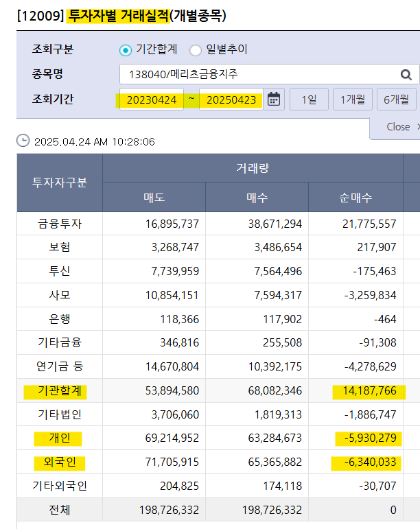
Task: Select the 투신 row label
Action: coord(60,271)
